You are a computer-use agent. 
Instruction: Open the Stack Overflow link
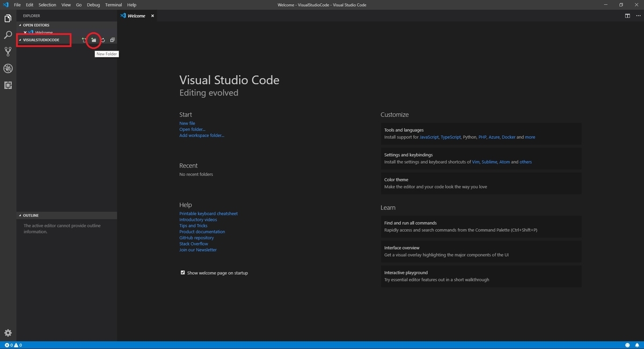(194, 244)
